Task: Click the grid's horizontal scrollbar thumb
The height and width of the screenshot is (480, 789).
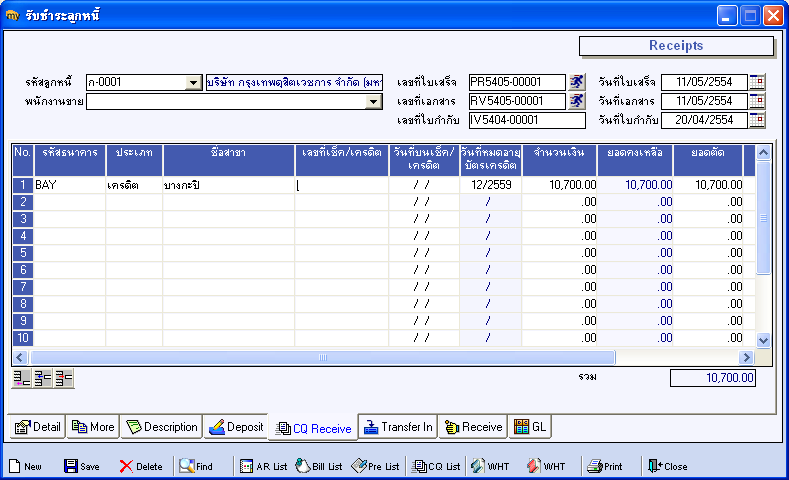Action: [322, 357]
